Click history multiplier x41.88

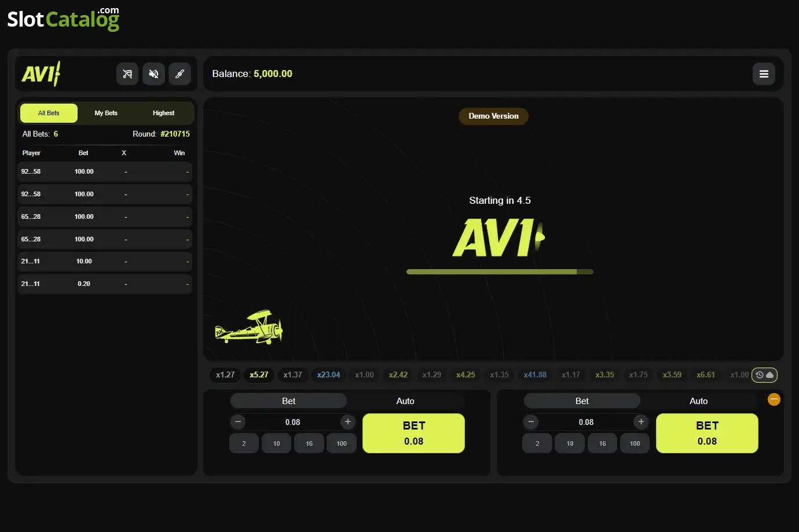(535, 375)
